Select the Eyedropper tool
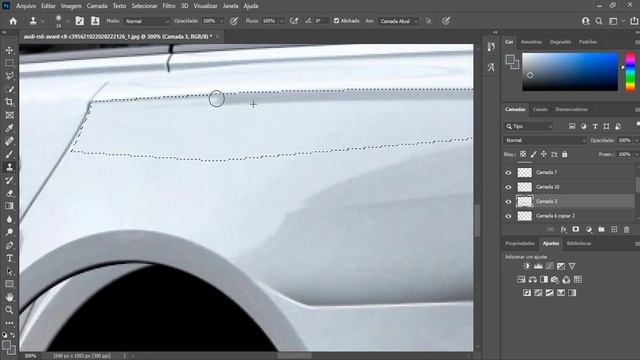Viewport: 640px width, 360px height. click(x=9, y=128)
